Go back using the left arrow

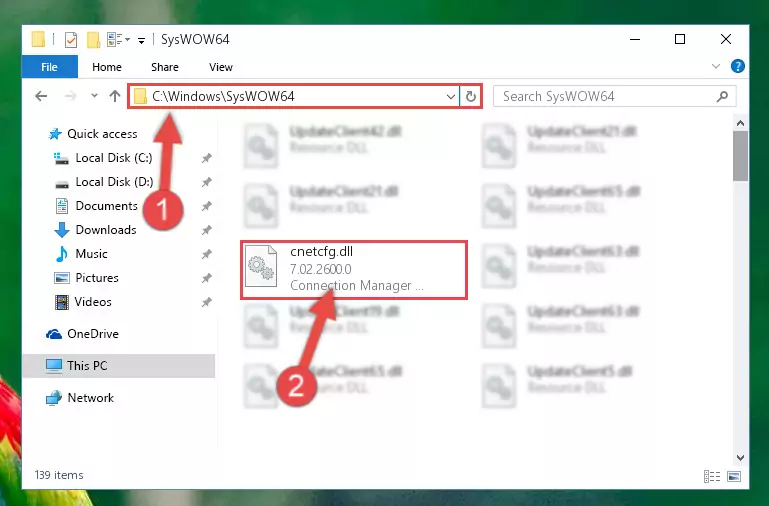41,96
